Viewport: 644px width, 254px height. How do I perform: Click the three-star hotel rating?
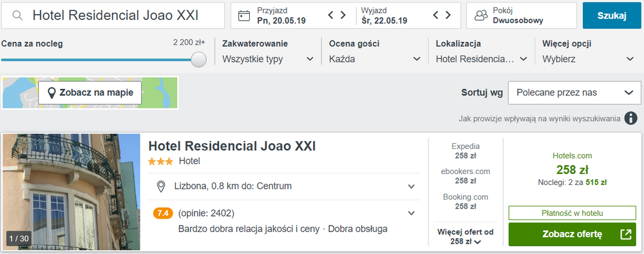160,161
